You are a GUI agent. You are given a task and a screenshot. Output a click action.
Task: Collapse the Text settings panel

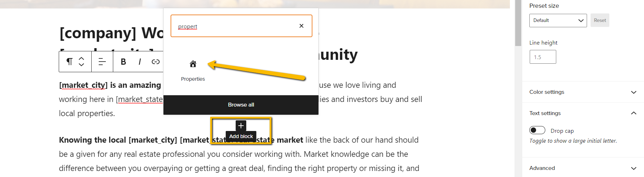coord(583,113)
